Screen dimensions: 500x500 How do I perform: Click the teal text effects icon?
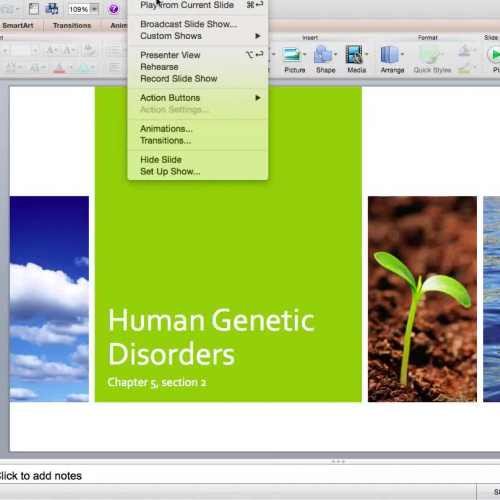(83, 68)
